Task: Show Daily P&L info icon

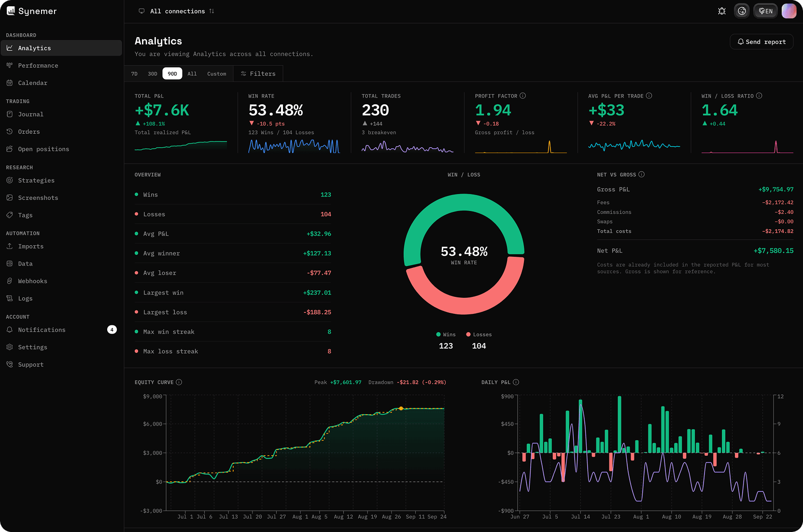Action: pyautogui.click(x=516, y=382)
